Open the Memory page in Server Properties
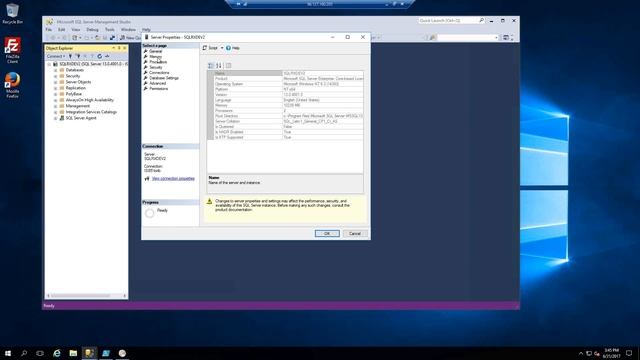Screen dimensions: 640x360 155,57
